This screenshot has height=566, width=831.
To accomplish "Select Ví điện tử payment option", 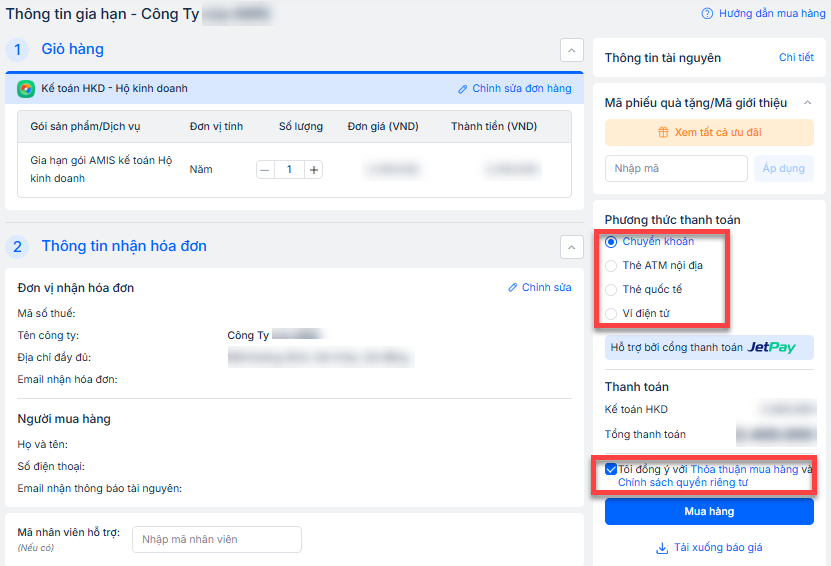I will pyautogui.click(x=611, y=314).
